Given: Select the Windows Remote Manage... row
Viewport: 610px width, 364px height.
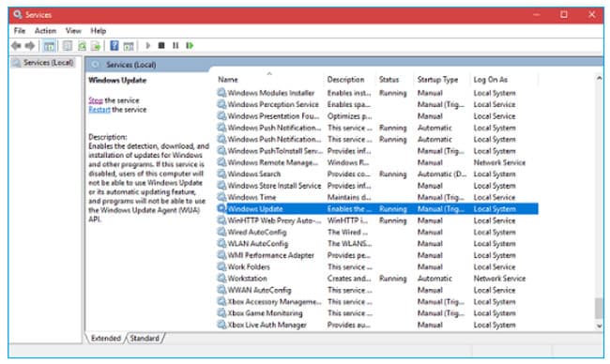Looking at the screenshot, I should point(377,162).
